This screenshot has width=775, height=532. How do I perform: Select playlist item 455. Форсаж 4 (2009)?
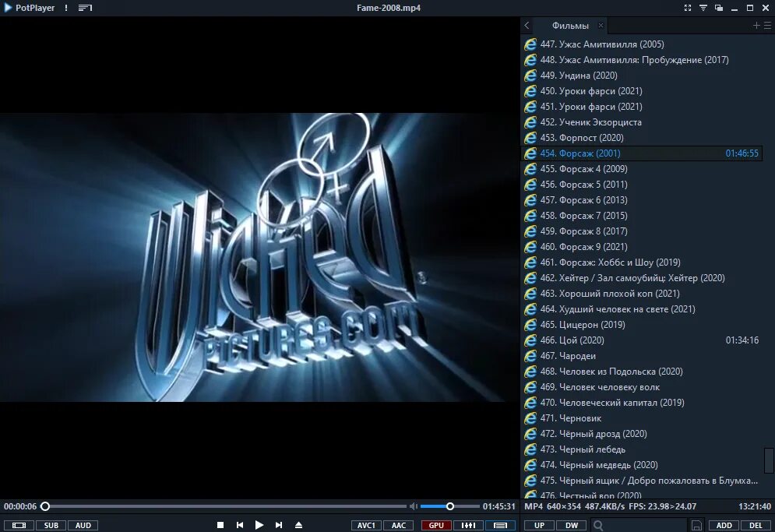pos(642,168)
